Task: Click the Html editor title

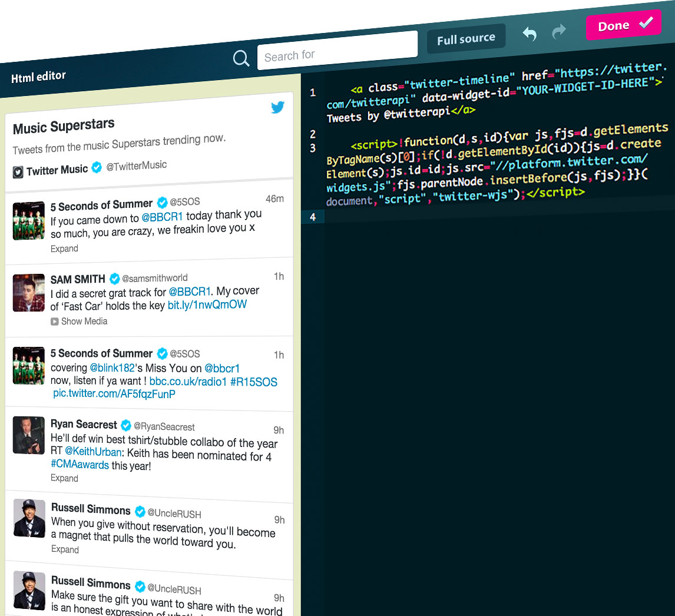Action: (x=38, y=77)
